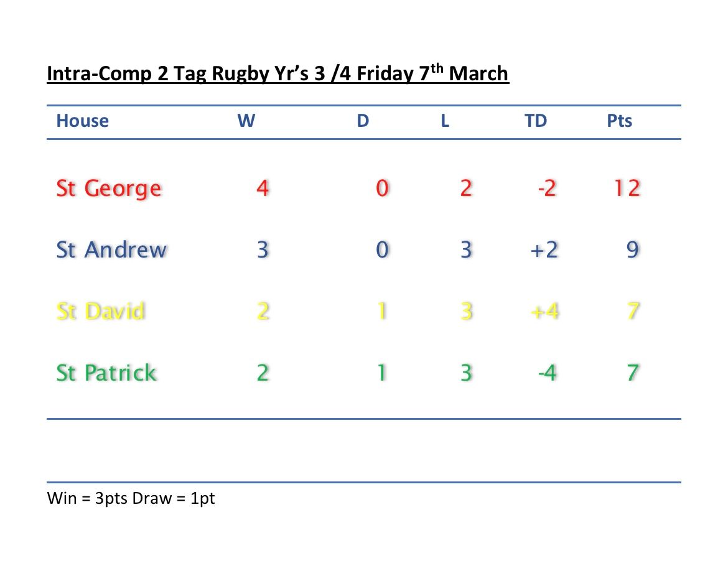Viewport: 728px width, 571px height.
Task: Click the D column header
Action: point(363,121)
